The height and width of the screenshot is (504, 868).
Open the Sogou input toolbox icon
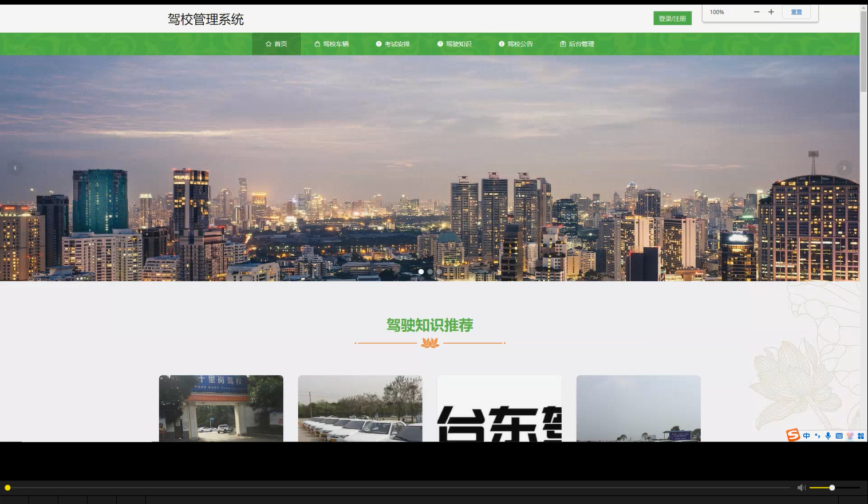[861, 436]
